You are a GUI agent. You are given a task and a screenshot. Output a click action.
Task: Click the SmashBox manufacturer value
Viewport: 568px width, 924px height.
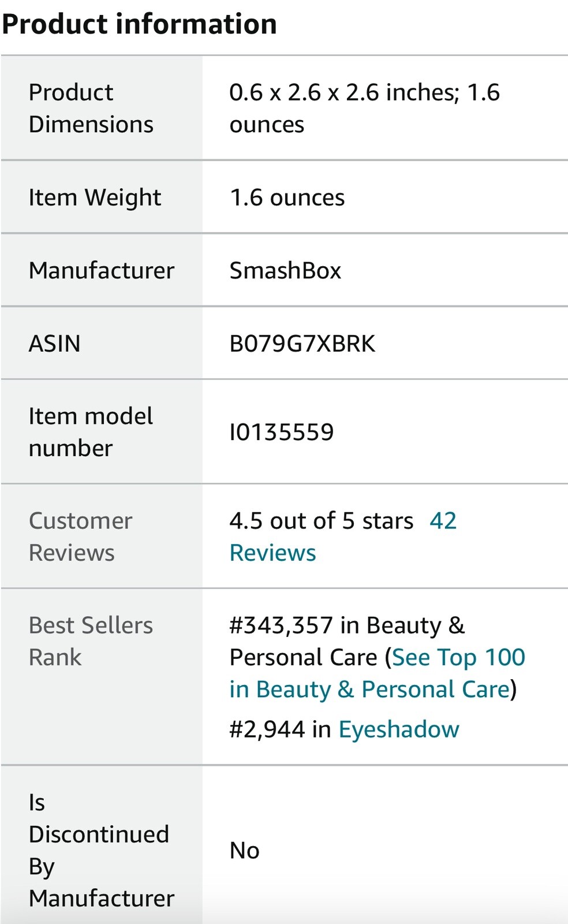pyautogui.click(x=285, y=270)
